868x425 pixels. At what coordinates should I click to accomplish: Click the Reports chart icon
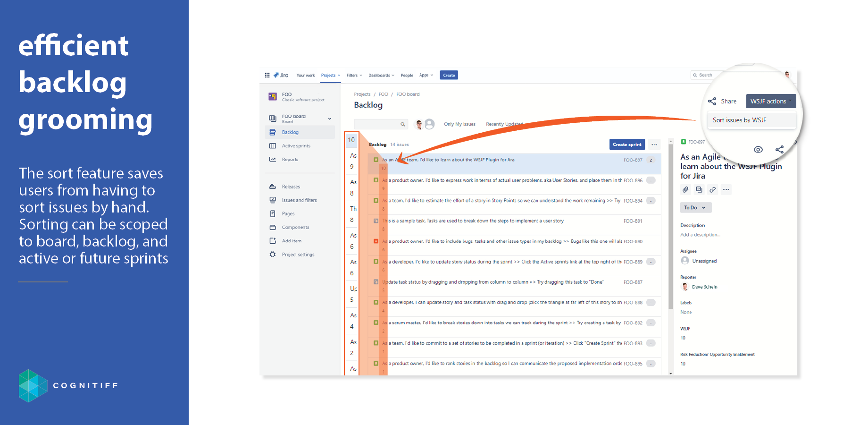point(273,160)
